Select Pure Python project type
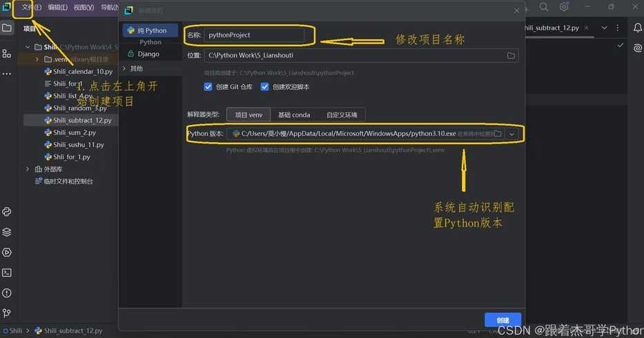 pyautogui.click(x=150, y=30)
